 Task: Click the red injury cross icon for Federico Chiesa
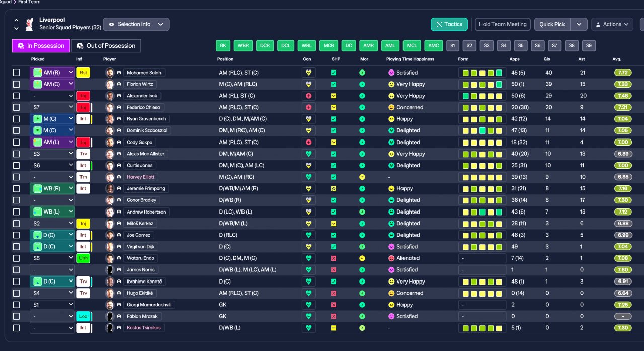click(x=309, y=107)
